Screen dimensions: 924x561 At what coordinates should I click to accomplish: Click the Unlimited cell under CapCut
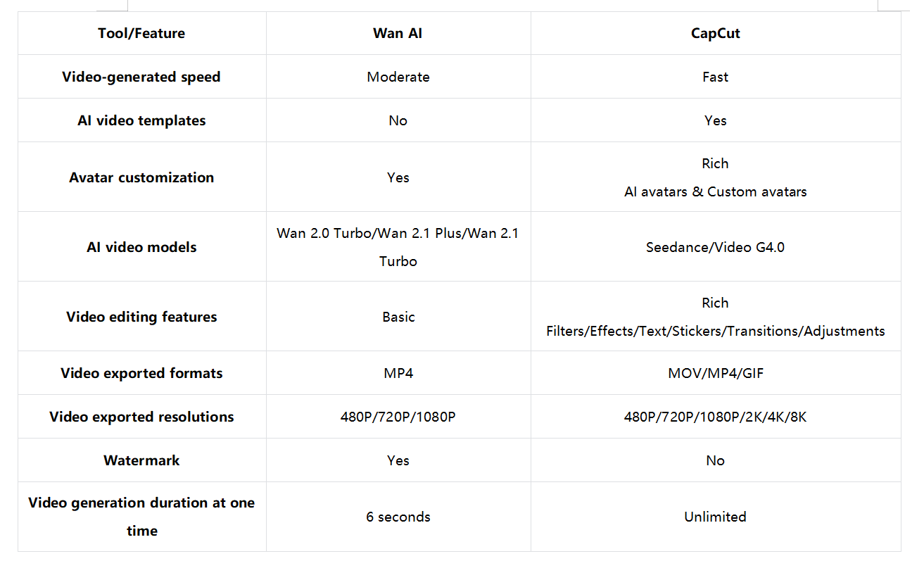[715, 517]
